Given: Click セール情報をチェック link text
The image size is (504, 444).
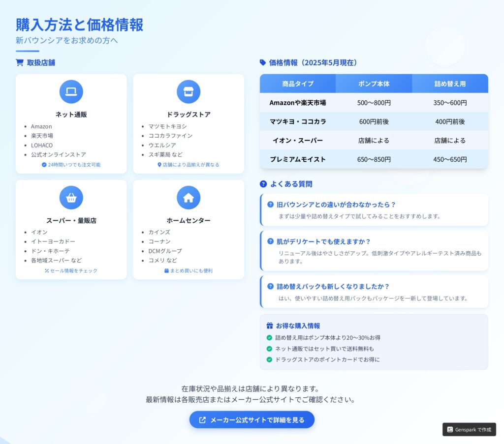Looking at the screenshot, I should [74, 270].
